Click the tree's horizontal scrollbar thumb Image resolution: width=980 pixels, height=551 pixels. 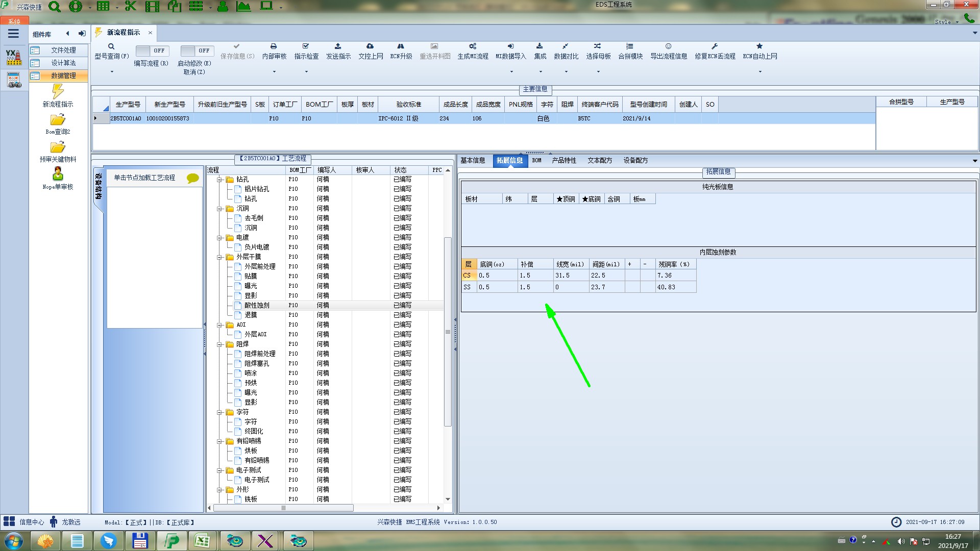(283, 508)
